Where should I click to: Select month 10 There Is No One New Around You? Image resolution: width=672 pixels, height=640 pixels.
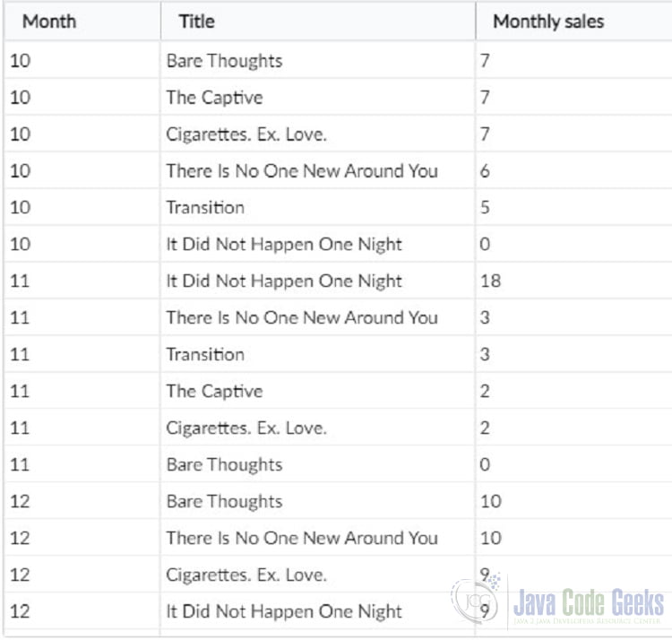[x=302, y=170]
